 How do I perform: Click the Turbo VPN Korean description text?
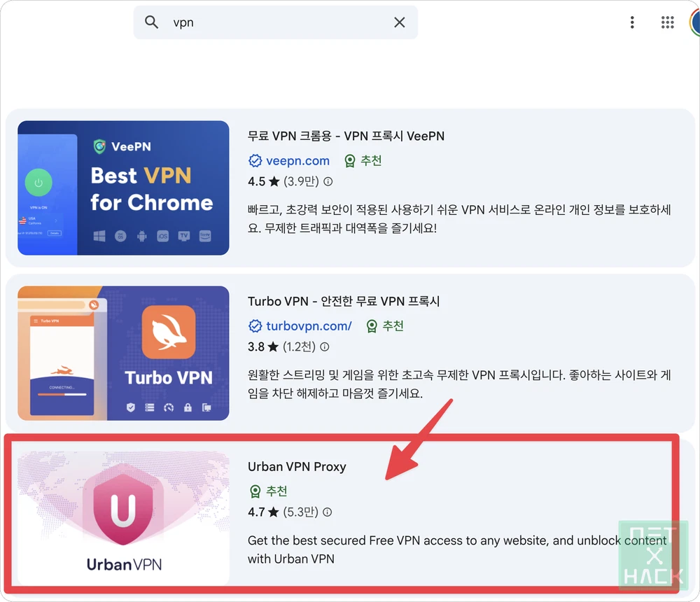coord(459,384)
